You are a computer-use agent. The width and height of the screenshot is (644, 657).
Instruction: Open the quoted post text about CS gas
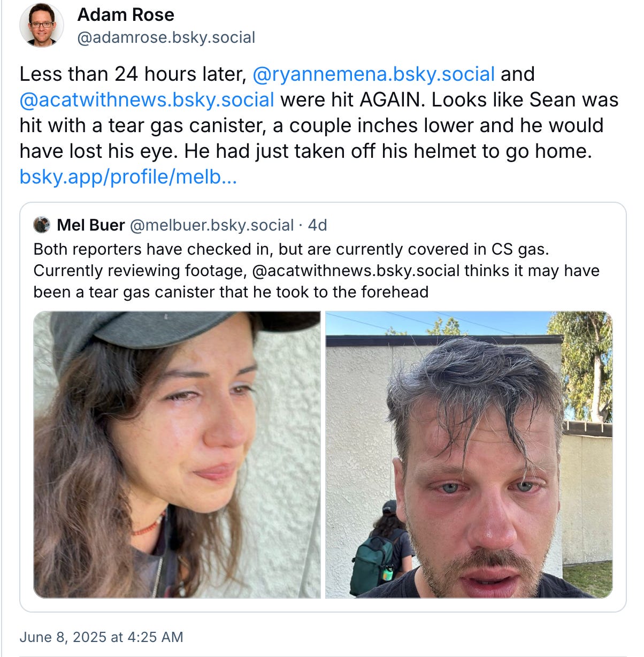[316, 271]
